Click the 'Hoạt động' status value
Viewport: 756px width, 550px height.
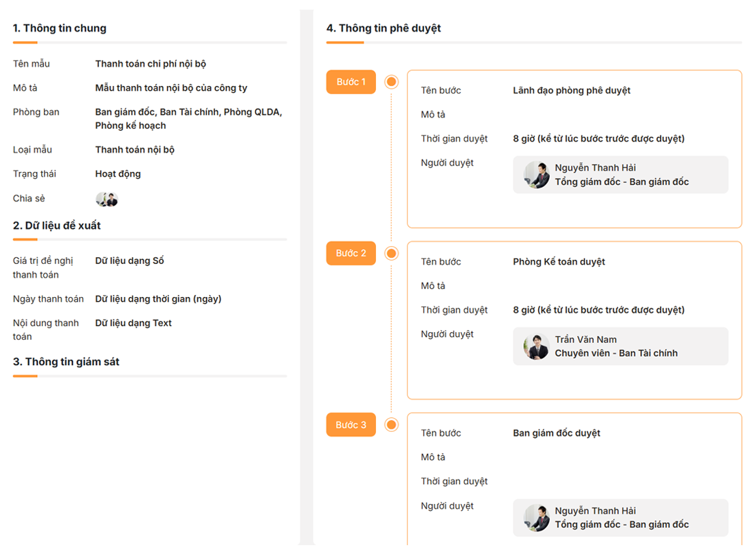(118, 174)
